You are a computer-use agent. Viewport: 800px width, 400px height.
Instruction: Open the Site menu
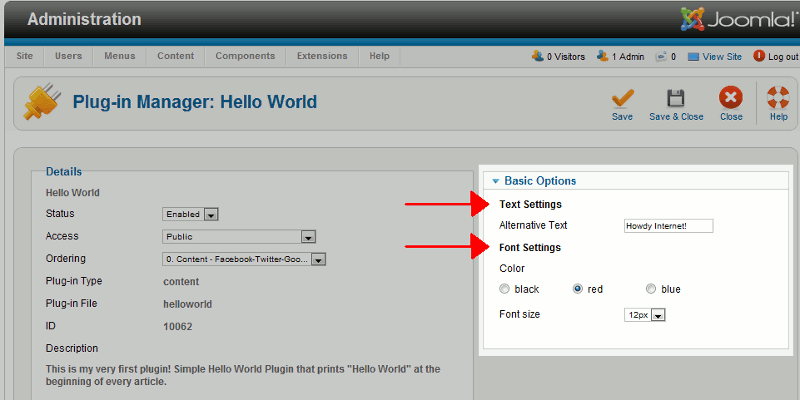coord(24,56)
